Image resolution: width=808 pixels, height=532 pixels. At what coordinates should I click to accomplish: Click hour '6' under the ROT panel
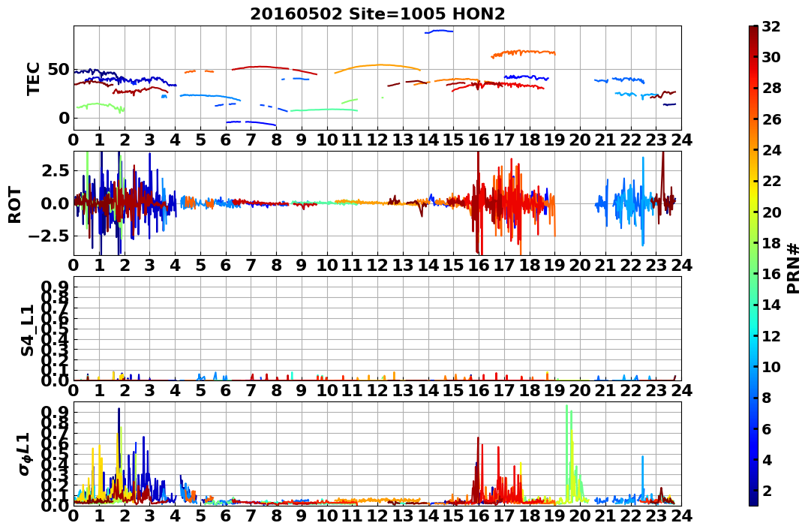coord(226,266)
